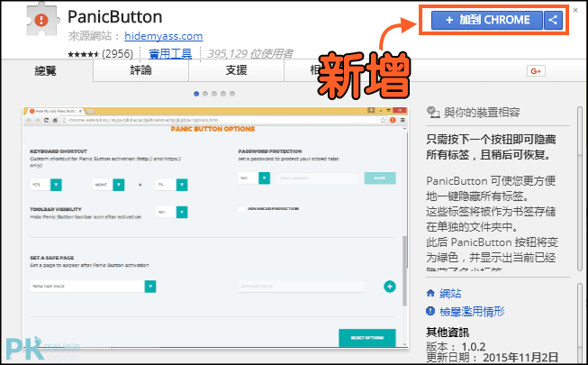Click the back arrow in screenshot browser
The image size is (588, 365).
click(x=29, y=120)
